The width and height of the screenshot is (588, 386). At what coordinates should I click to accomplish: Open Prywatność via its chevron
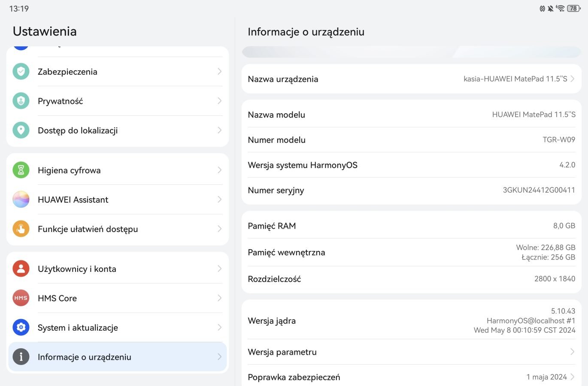coord(219,101)
